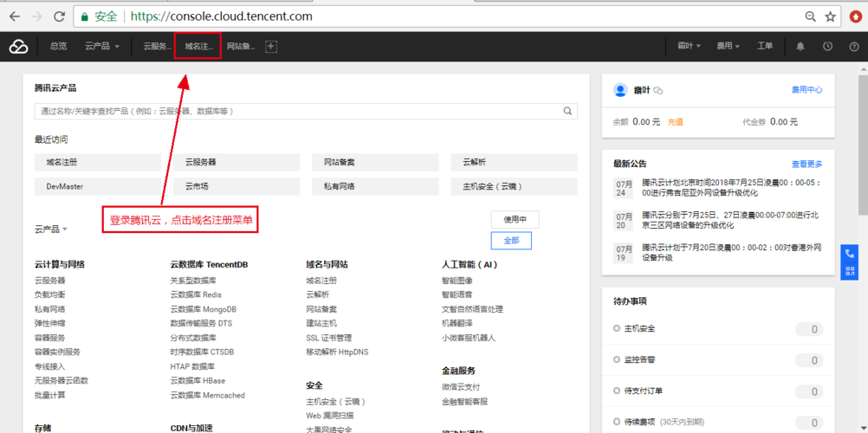Click the zoom magnifier in address bar
The width and height of the screenshot is (868, 433).
pyautogui.click(x=811, y=16)
